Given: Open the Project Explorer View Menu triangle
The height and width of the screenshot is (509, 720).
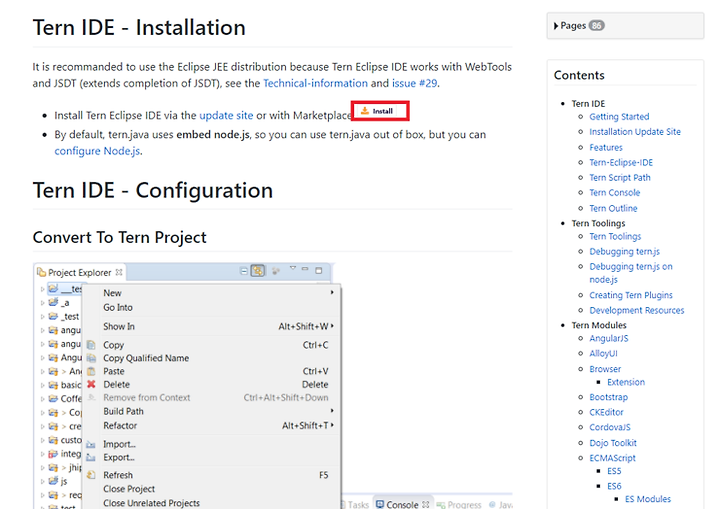Looking at the screenshot, I should [x=292, y=268].
